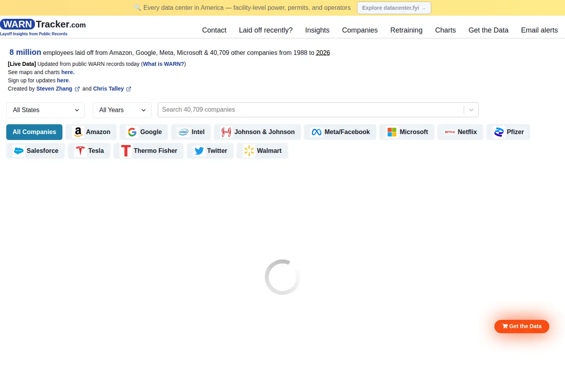Open the All States dropdown
Viewport: 565px width, 392px height.
click(46, 110)
